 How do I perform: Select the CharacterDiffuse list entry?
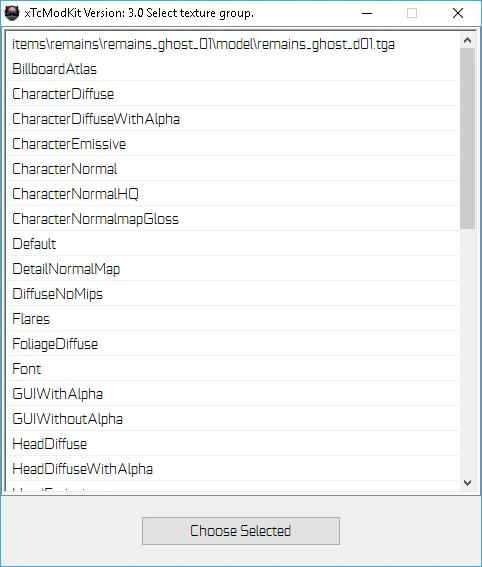[233, 94]
